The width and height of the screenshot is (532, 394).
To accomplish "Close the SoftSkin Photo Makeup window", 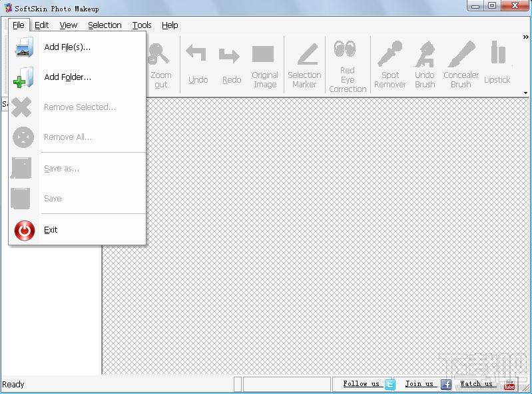I will pyautogui.click(x=515, y=6).
